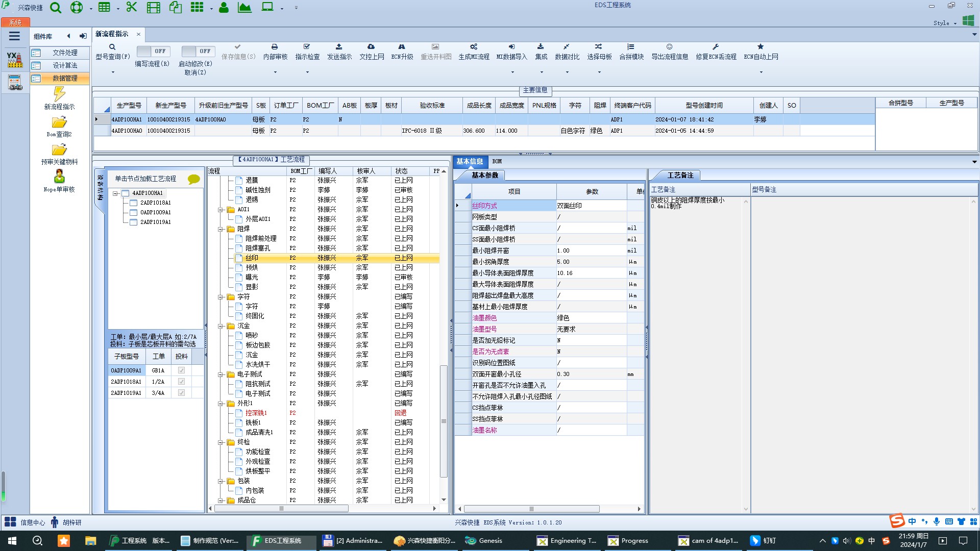The height and width of the screenshot is (551, 980).
Task: Click 信息中心 in the status bar
Action: (32, 522)
